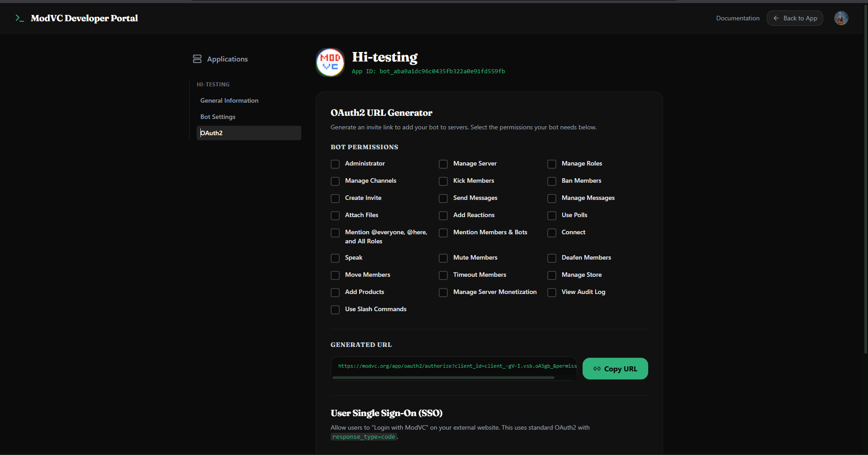Tick the Speak permission checkbox
The image size is (868, 455).
335,258
